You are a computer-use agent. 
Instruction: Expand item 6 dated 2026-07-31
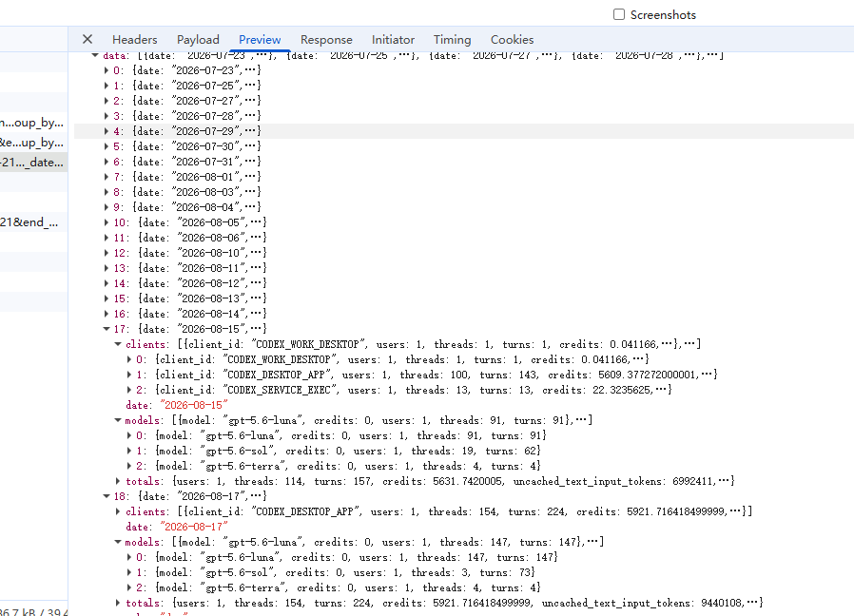pos(107,162)
